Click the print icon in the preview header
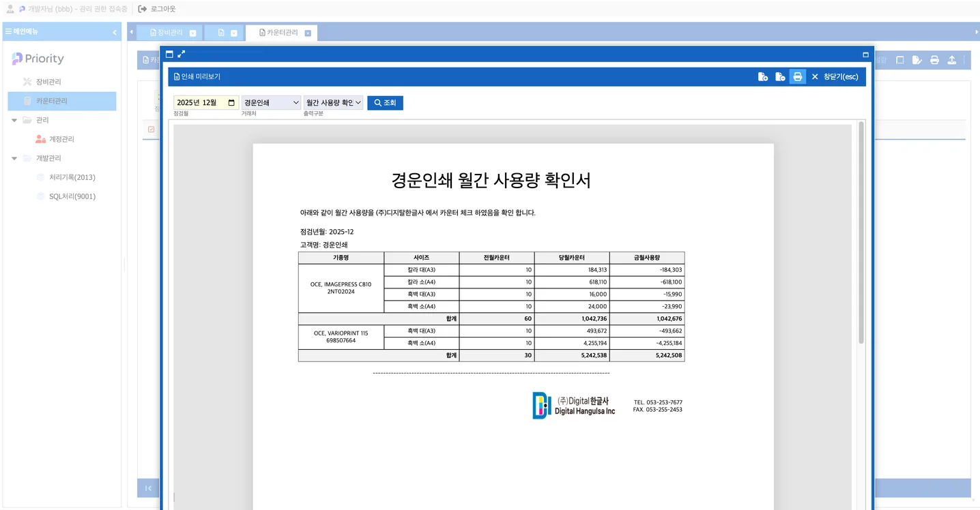The image size is (980, 510). click(797, 77)
